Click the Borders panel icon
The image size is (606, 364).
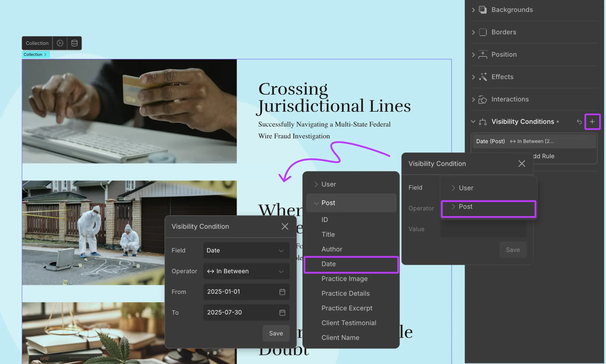(483, 32)
